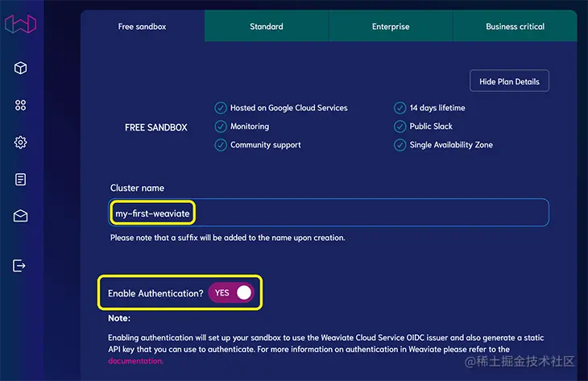The height and width of the screenshot is (381, 588).
Task: Click the Monitoring feature text
Action: click(x=250, y=126)
